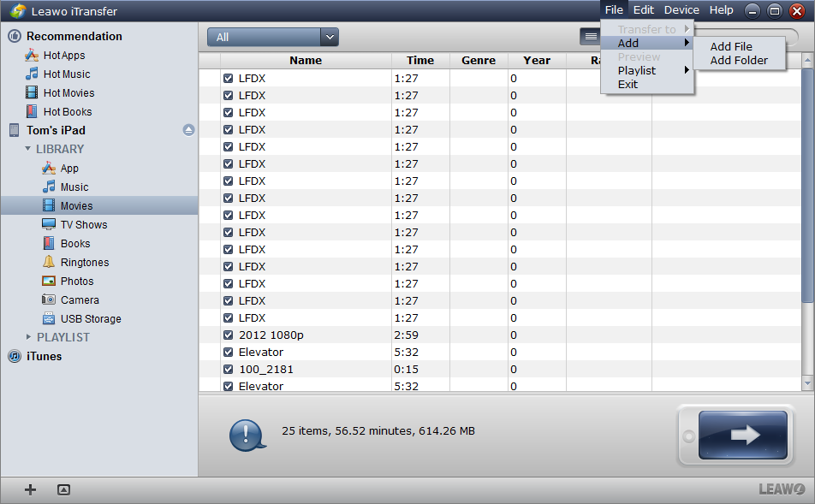
Task: Click the plus icon in the bottom bar
Action: pos(30,489)
